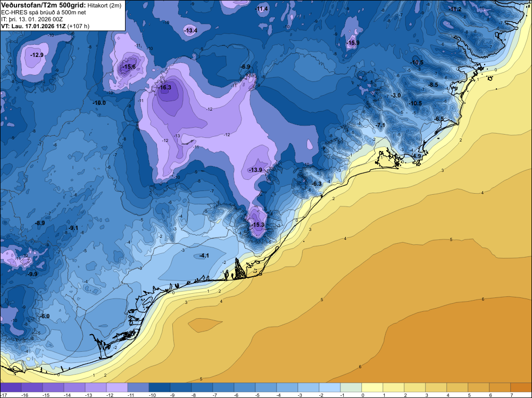The height and width of the screenshot is (398, 532).
Task: Select the -11.4 value near top edge
Action: pyautogui.click(x=262, y=9)
